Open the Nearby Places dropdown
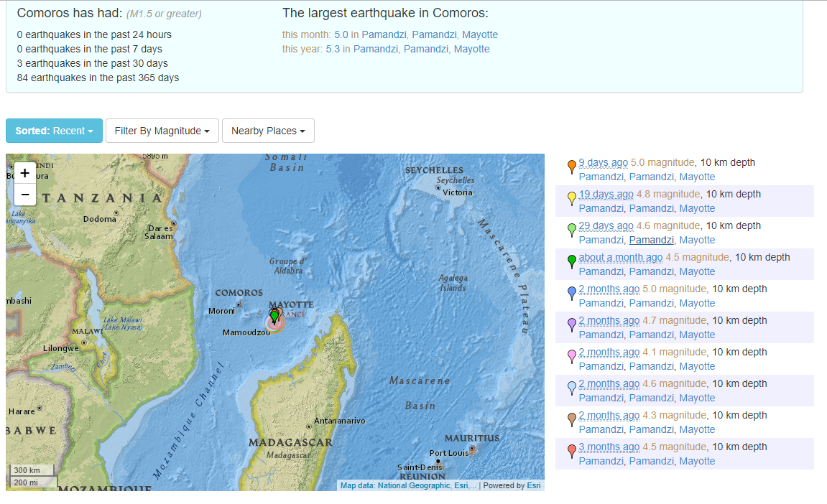The image size is (827, 504). pyautogui.click(x=268, y=131)
